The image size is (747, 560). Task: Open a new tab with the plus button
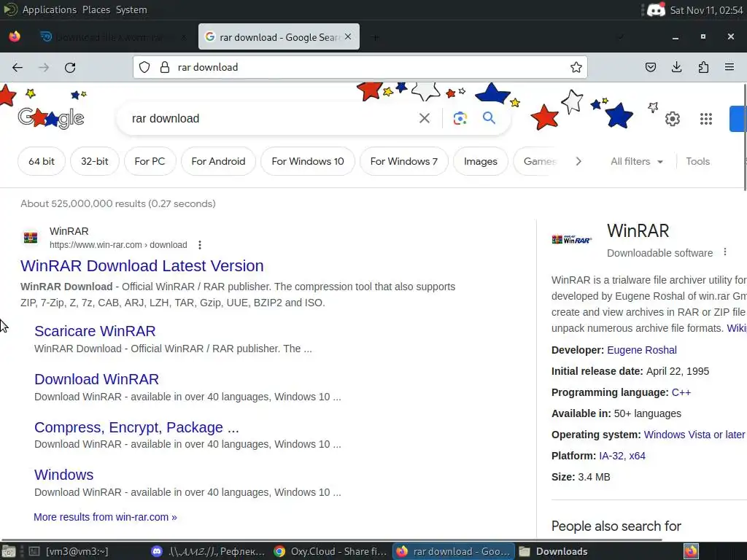coord(376,37)
